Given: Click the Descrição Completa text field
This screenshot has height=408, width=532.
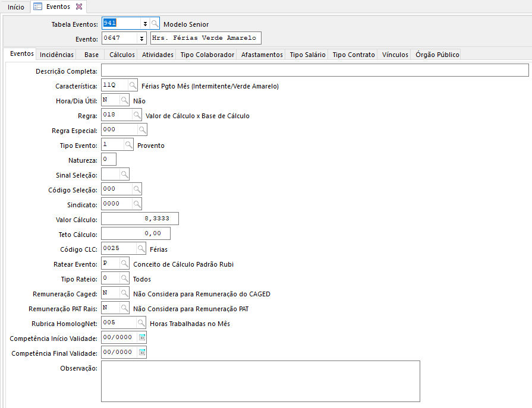Looking at the screenshot, I should coord(315,70).
